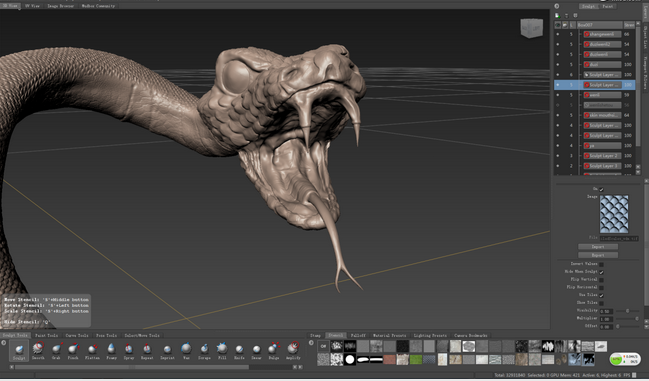The width and height of the screenshot is (649, 381).
Task: Open the Lighting Presets tab
Action: click(x=430, y=335)
